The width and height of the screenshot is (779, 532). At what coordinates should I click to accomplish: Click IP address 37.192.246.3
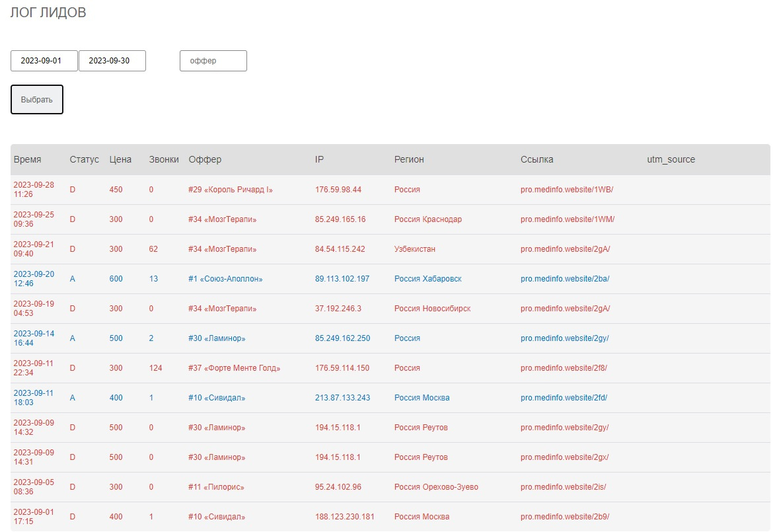[338, 309]
